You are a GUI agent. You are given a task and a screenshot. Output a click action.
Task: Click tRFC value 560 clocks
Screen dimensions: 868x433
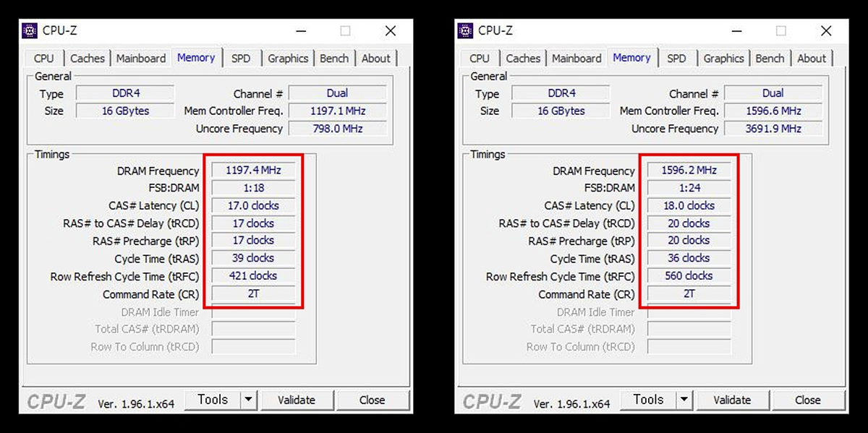tap(689, 276)
